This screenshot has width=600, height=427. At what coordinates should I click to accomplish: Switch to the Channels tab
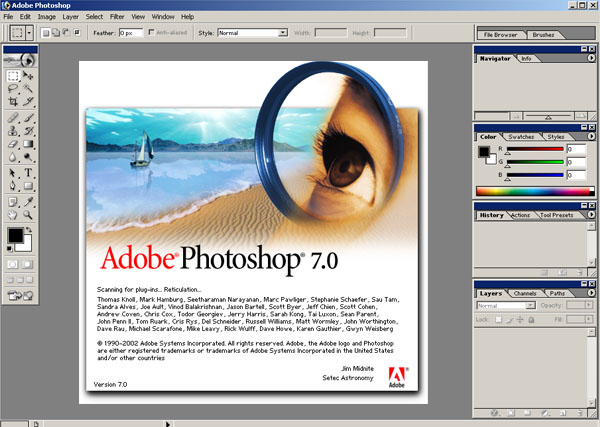[x=525, y=293]
